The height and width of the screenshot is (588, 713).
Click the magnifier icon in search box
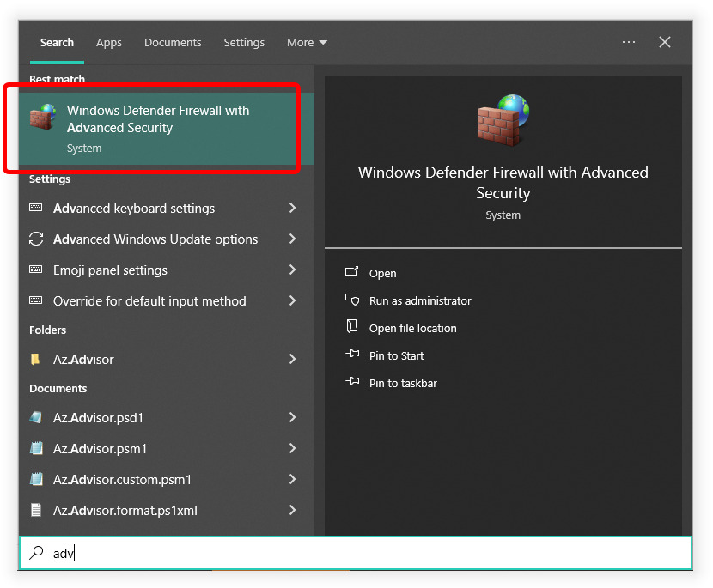(36, 553)
